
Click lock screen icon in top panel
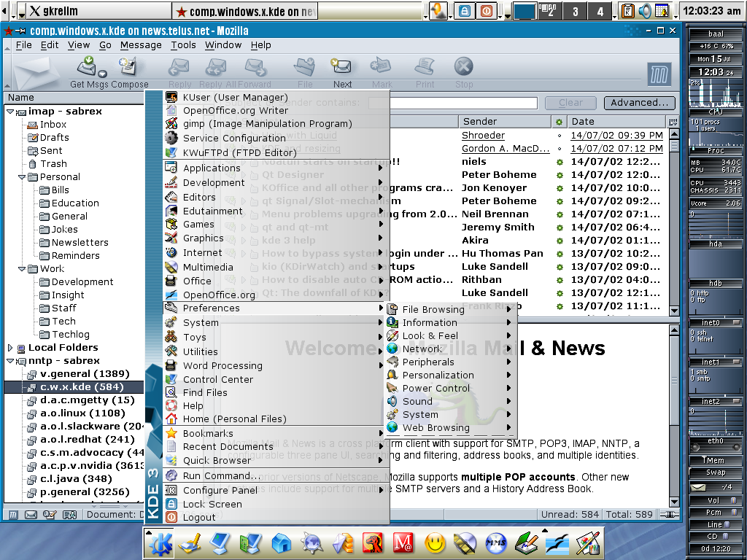pyautogui.click(x=465, y=10)
